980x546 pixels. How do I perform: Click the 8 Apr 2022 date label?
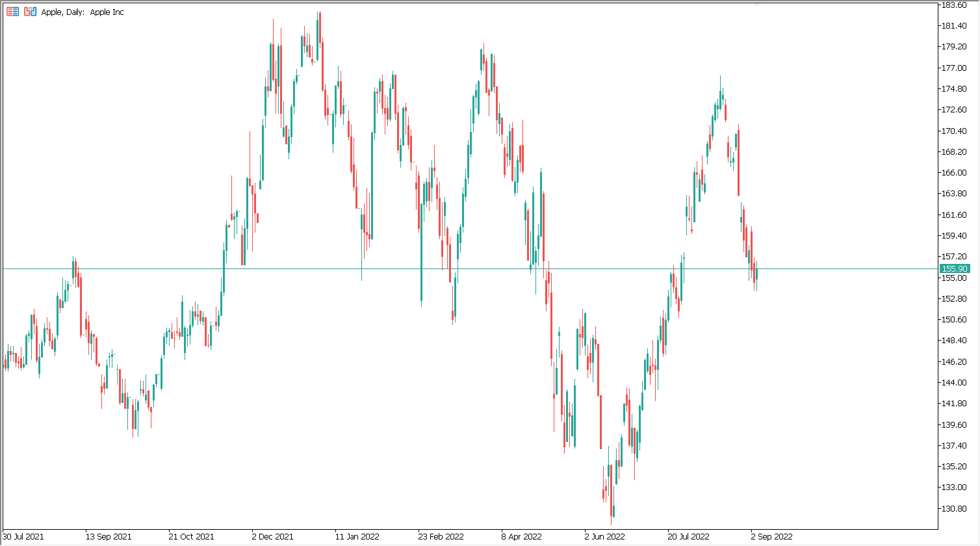point(522,537)
